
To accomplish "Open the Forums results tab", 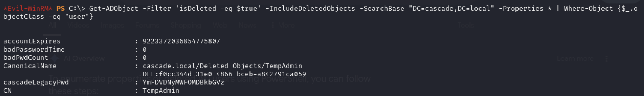I will [147, 25].
